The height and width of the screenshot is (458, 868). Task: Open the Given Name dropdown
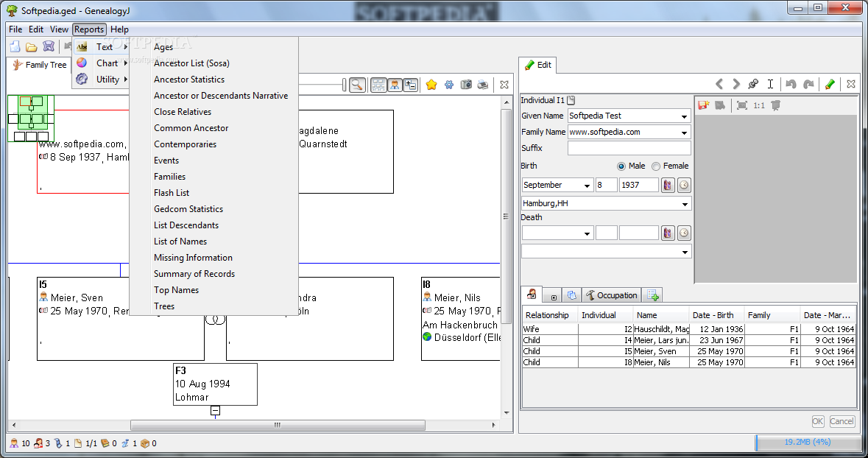[684, 116]
